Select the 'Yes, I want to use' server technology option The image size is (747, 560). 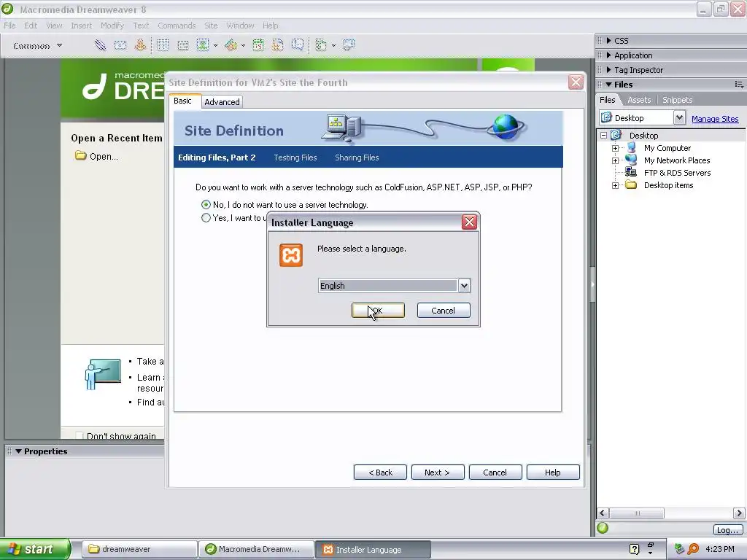click(x=206, y=218)
